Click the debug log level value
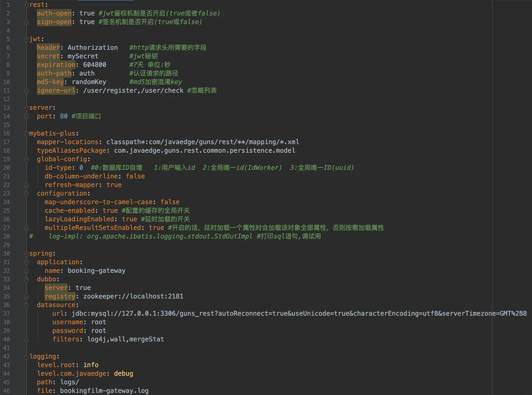The image size is (532, 395). pyautogui.click(x=123, y=374)
